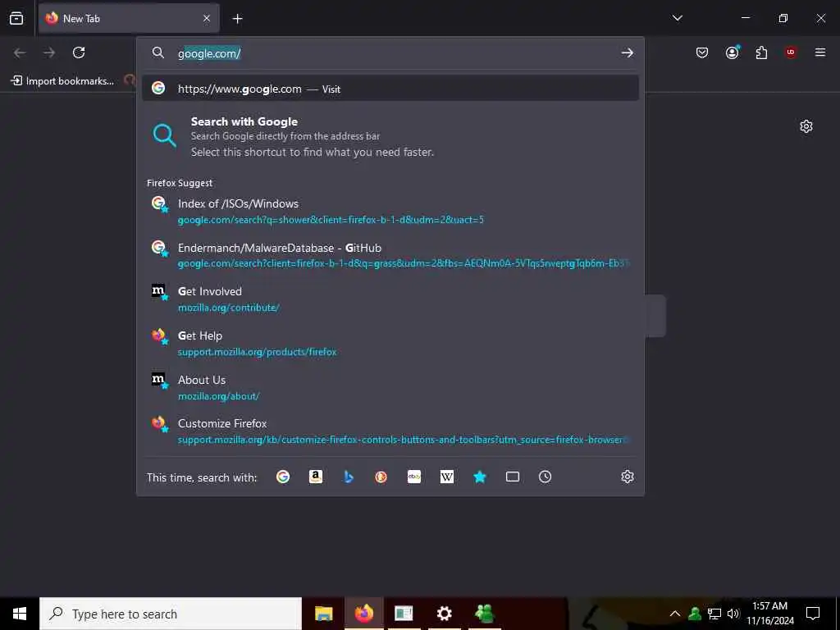The image size is (840, 630).
Task: Search bookmarks using the star icon
Action: [479, 477]
